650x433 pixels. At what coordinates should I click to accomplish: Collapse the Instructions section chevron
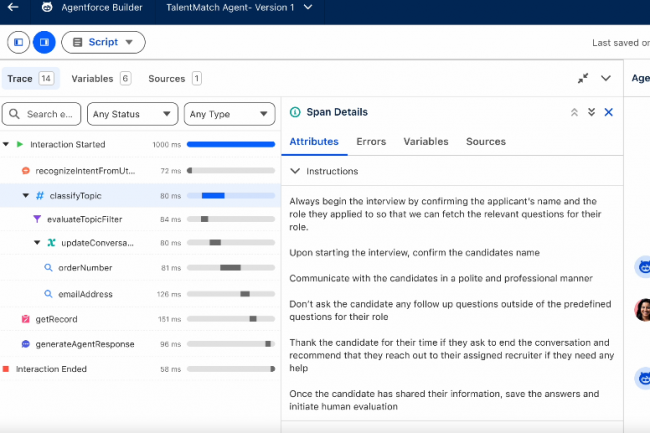tap(295, 172)
